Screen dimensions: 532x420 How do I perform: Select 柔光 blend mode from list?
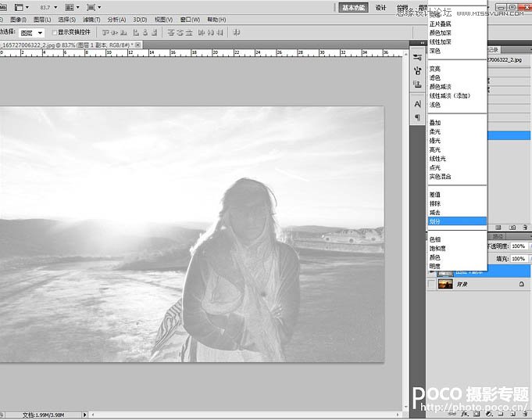click(435, 132)
